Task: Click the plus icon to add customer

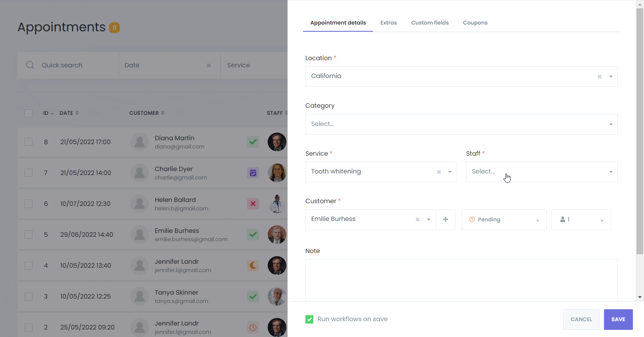Action: click(x=446, y=219)
